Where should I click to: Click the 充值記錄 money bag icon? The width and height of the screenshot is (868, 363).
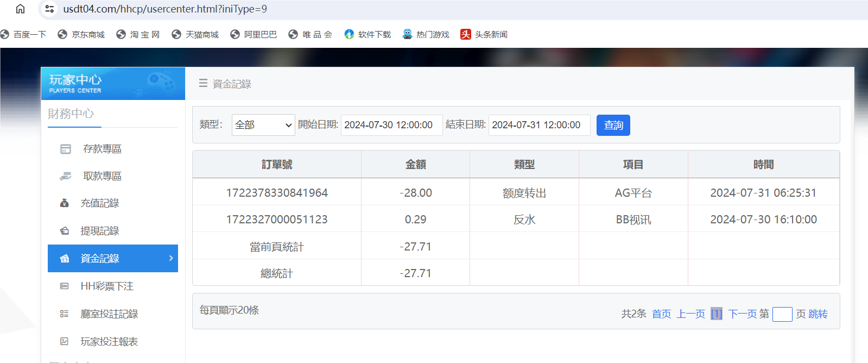point(64,203)
